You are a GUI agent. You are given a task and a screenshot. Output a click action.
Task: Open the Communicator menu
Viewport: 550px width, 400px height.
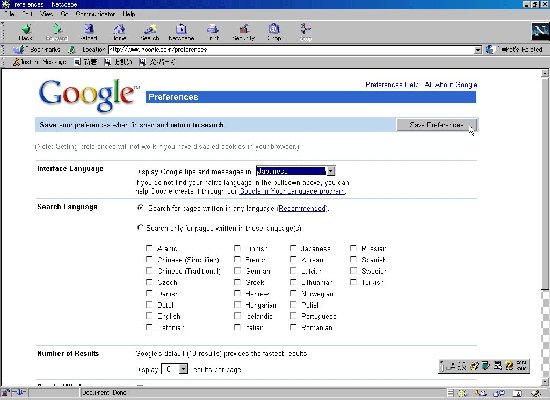pyautogui.click(x=95, y=14)
